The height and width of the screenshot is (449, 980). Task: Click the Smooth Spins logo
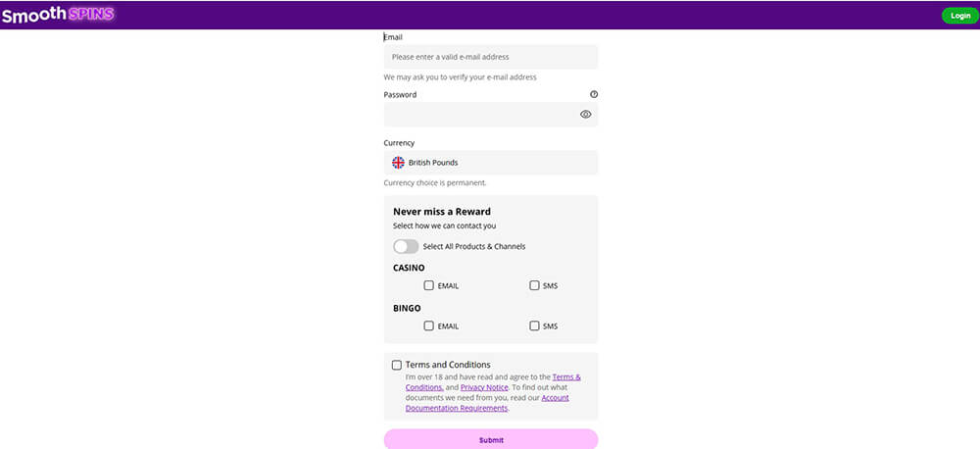tap(58, 15)
